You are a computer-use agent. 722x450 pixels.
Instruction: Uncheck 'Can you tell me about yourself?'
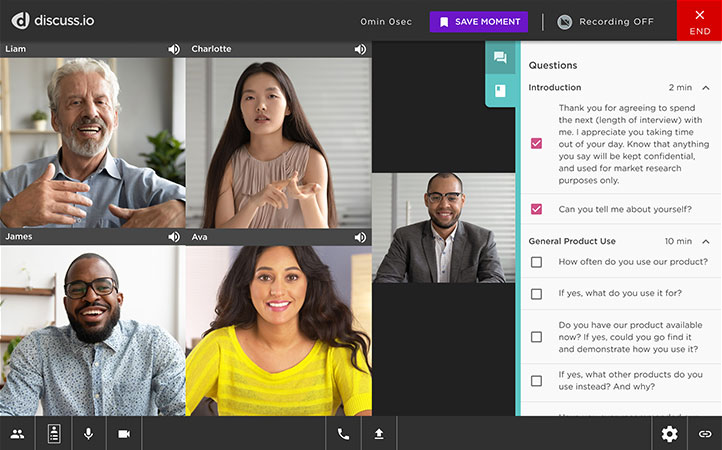[536, 209]
